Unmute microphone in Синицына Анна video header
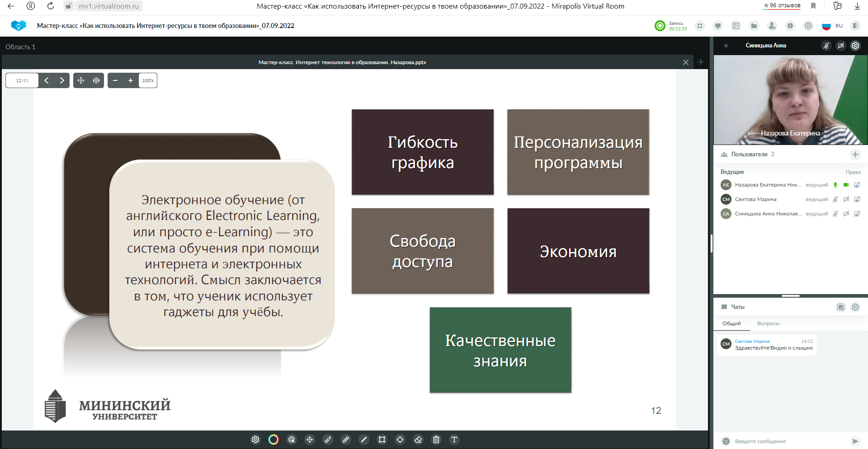This screenshot has width=868, height=449. [x=826, y=46]
